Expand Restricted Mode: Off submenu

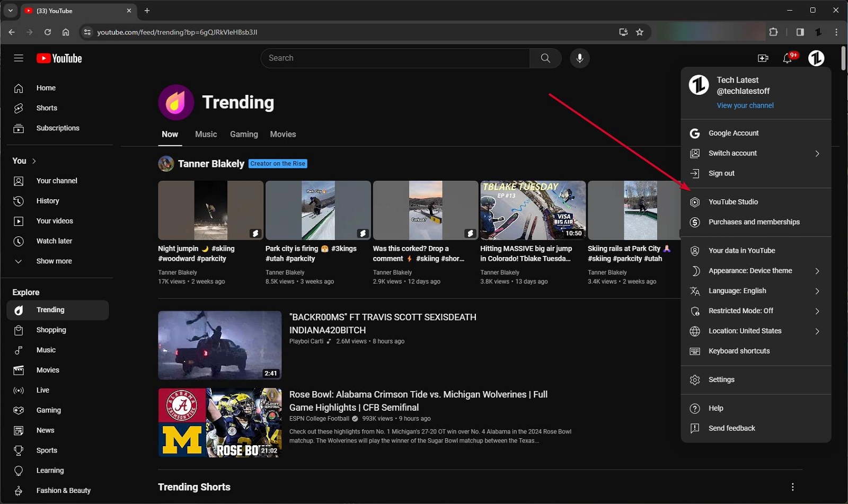pyautogui.click(x=756, y=311)
